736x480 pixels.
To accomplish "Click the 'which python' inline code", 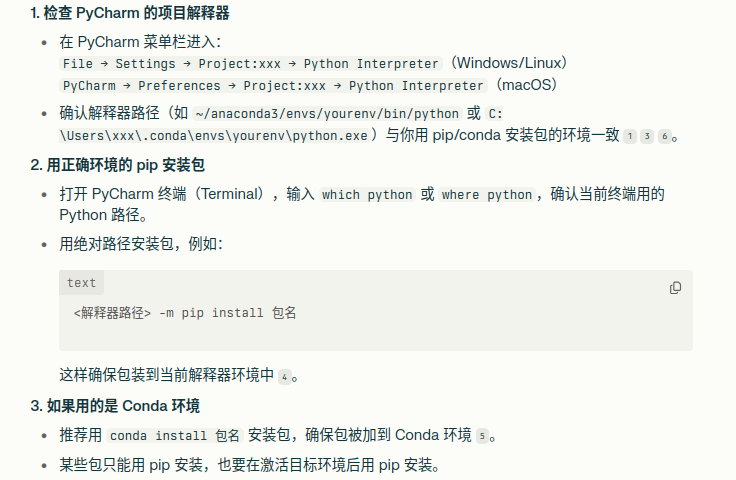I will point(367,194).
